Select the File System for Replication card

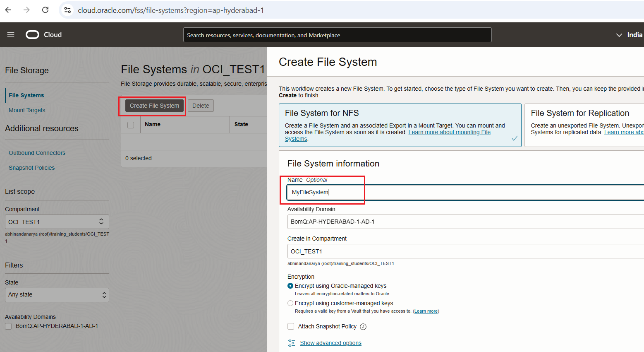point(584,125)
